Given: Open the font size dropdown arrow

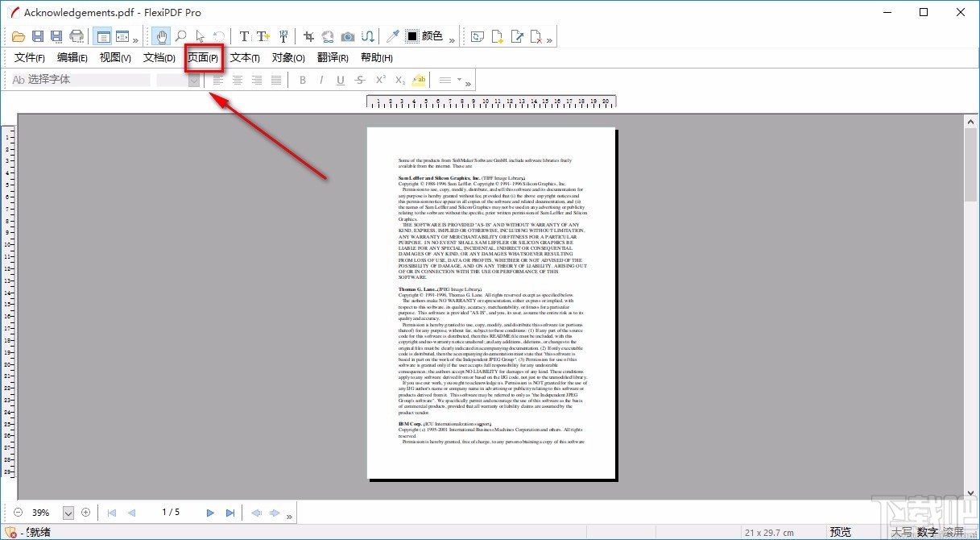Looking at the screenshot, I should pos(194,80).
